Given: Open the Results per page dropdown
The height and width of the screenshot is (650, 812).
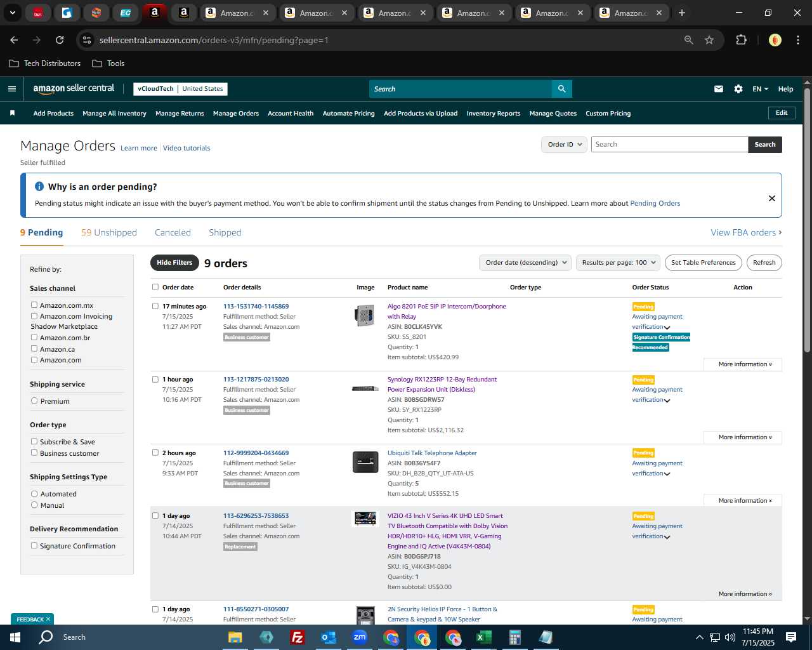Looking at the screenshot, I should tap(618, 263).
